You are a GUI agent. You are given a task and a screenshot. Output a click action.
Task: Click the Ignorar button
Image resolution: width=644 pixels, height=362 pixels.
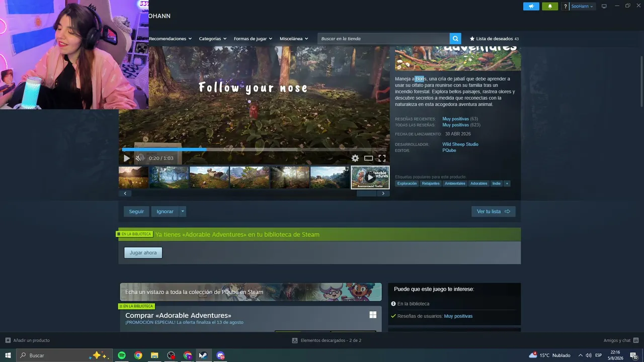coord(165,212)
